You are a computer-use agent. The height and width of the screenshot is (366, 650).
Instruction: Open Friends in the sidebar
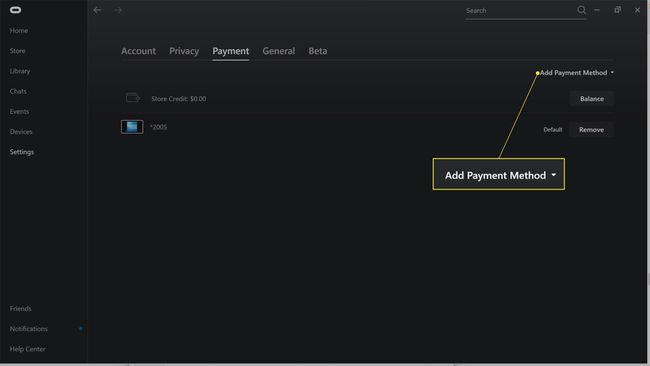tap(20, 308)
